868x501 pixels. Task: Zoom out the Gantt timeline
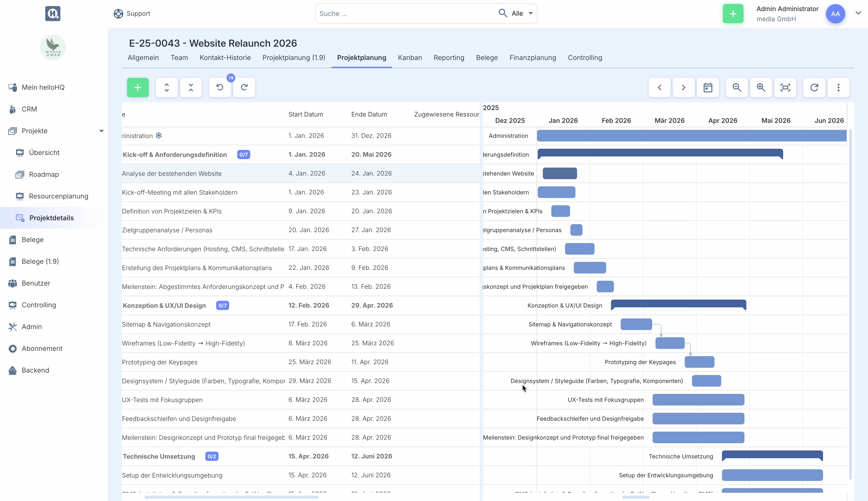(736, 87)
